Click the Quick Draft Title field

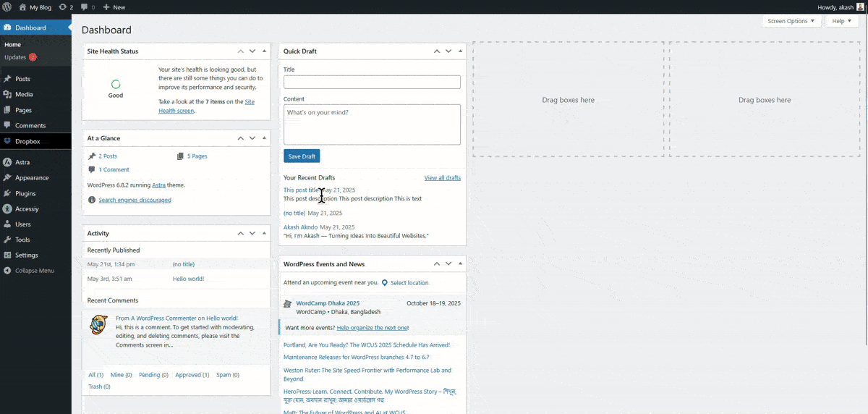coord(372,83)
